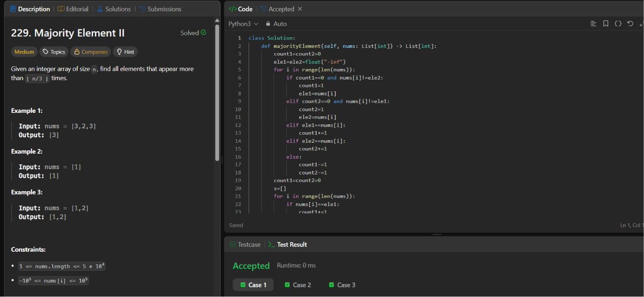Open the Python3 language dropdown
The height and width of the screenshot is (297, 644).
coord(243,24)
